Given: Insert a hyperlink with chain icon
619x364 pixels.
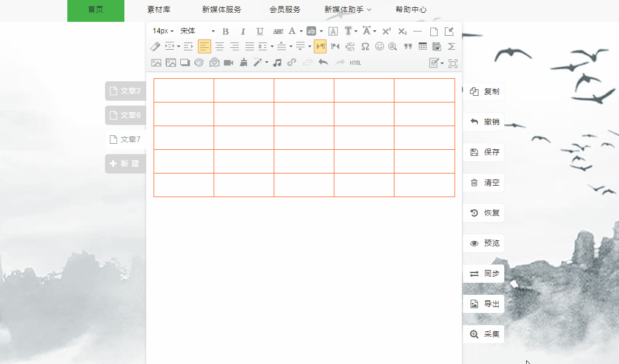Looking at the screenshot, I should pyautogui.click(x=292, y=62).
